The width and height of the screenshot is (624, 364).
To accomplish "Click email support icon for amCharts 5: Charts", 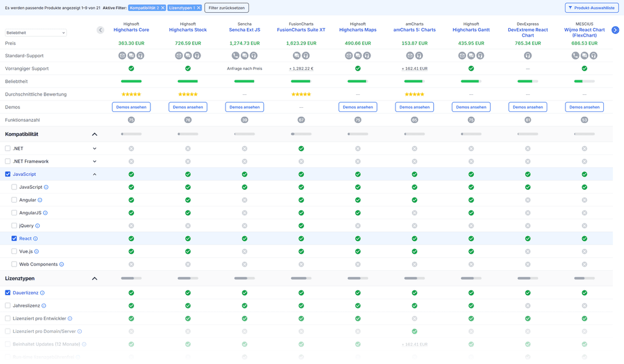I will click(x=410, y=55).
